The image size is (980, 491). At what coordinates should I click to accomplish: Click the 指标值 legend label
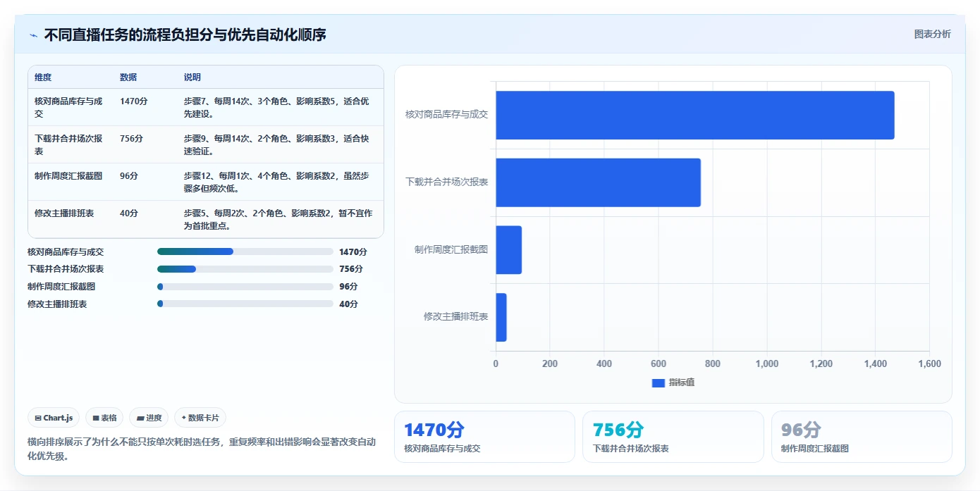[682, 383]
